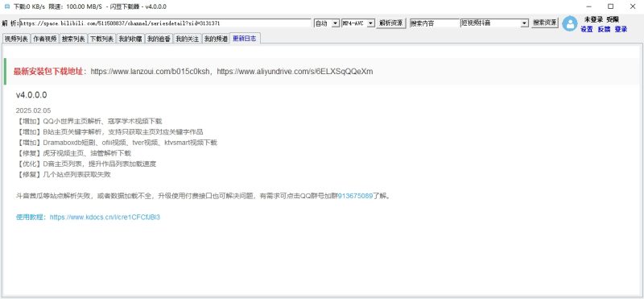Click the 搜索资源 button
Viewport: 644px width, 299px height.
[x=545, y=23]
